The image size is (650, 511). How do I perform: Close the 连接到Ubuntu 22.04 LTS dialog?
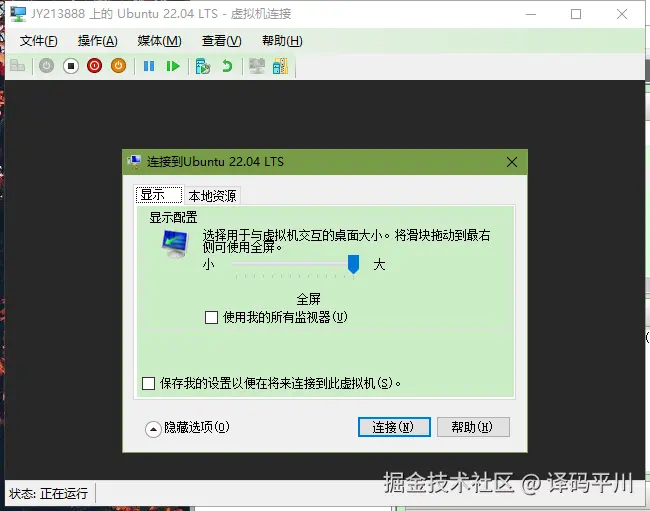coord(512,162)
